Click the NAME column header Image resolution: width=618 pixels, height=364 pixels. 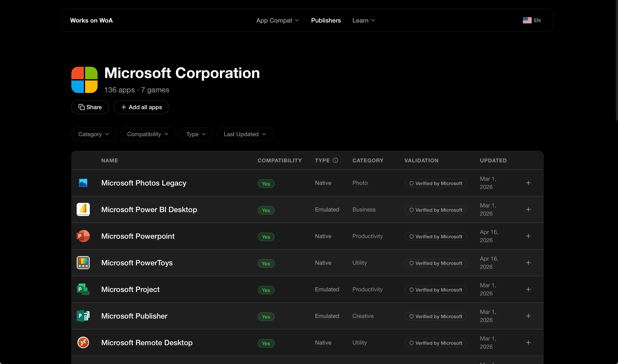[x=110, y=161]
